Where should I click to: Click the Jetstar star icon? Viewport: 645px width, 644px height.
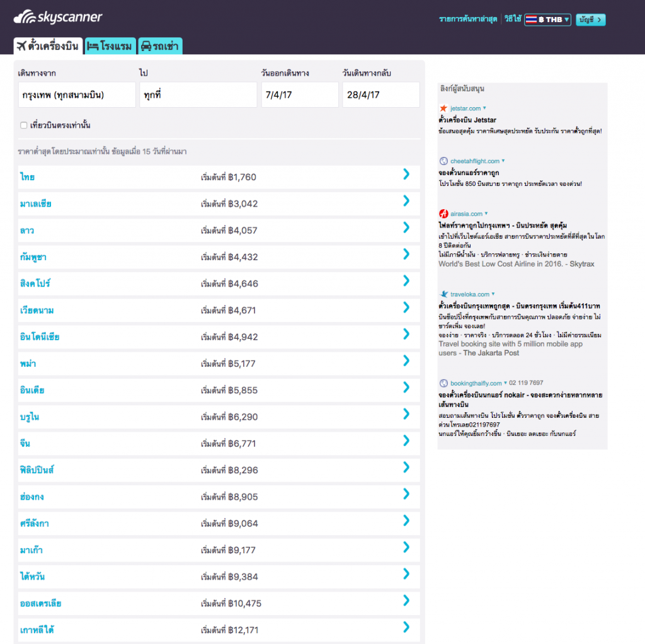tap(443, 108)
